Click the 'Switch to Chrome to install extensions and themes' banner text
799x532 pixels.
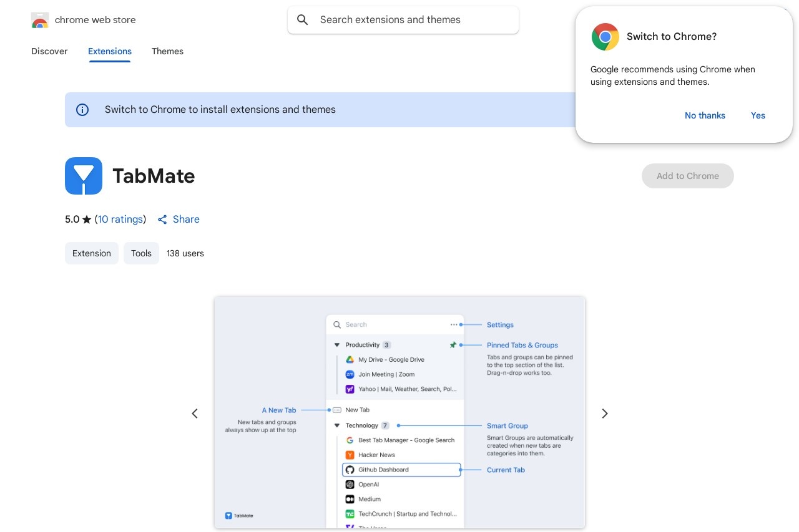click(x=220, y=110)
